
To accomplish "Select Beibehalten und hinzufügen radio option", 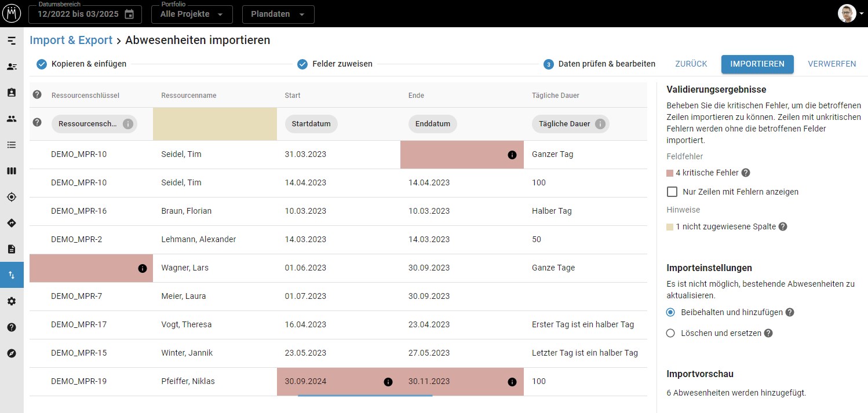I will 670,312.
